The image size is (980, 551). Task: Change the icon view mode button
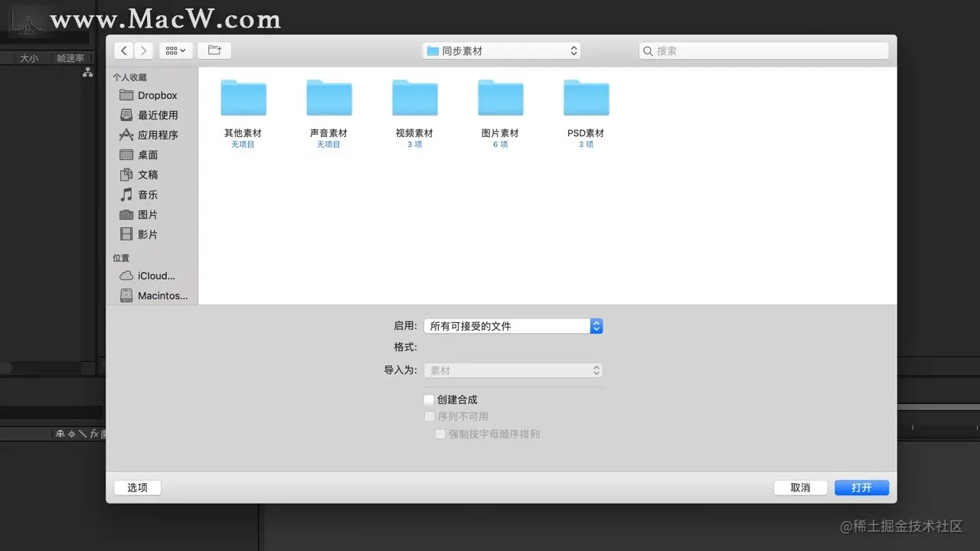click(175, 51)
